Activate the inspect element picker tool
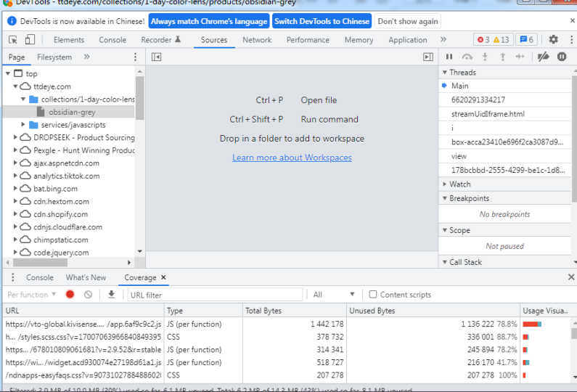Image resolution: width=577 pixels, height=392 pixels. [15, 40]
